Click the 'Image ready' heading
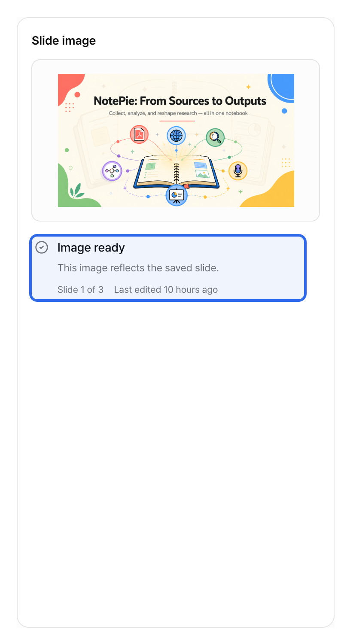The width and height of the screenshot is (341, 644). click(x=91, y=247)
